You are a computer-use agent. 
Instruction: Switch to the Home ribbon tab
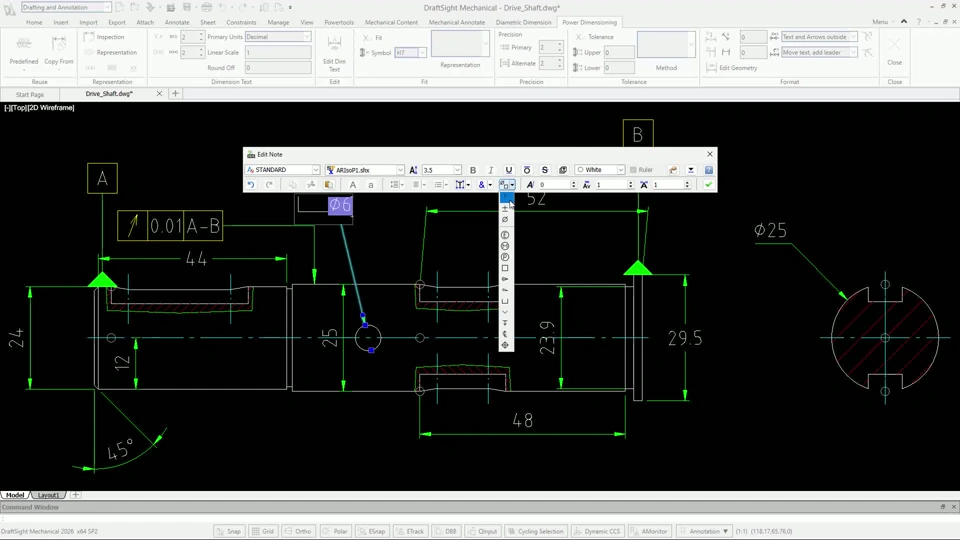coord(34,22)
